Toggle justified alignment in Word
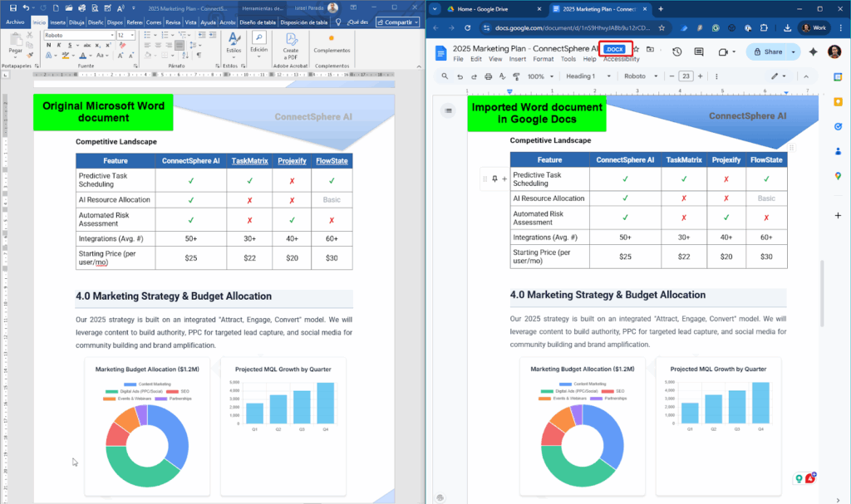The image size is (851, 504). tap(180, 45)
